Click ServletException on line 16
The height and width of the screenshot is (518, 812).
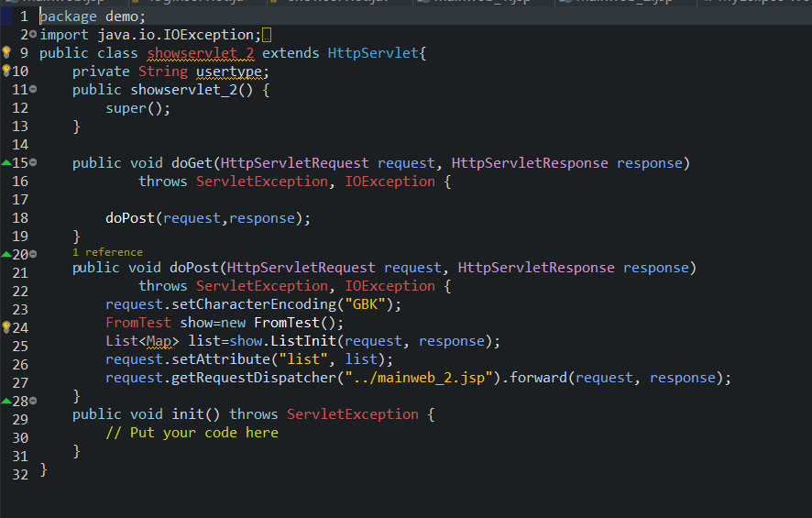point(262,182)
